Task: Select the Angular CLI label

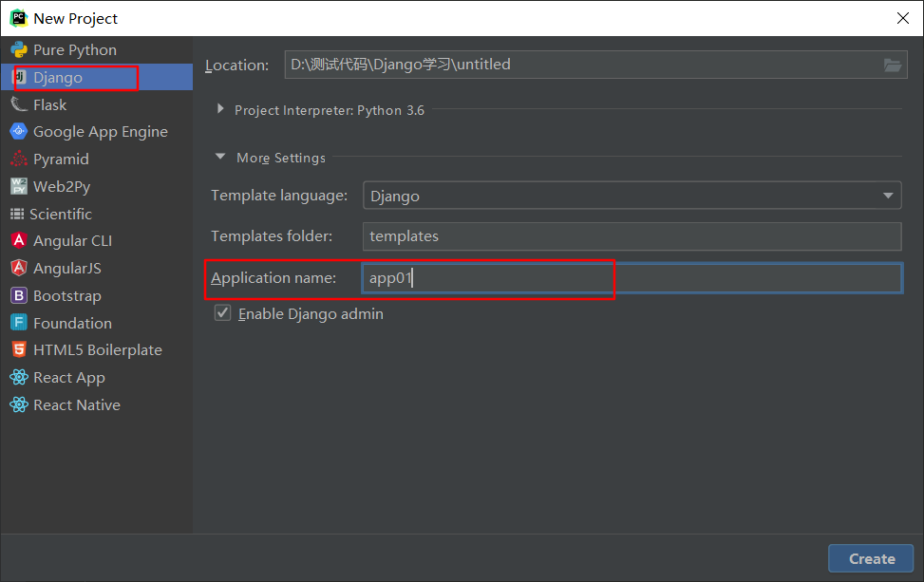Action: [72, 241]
